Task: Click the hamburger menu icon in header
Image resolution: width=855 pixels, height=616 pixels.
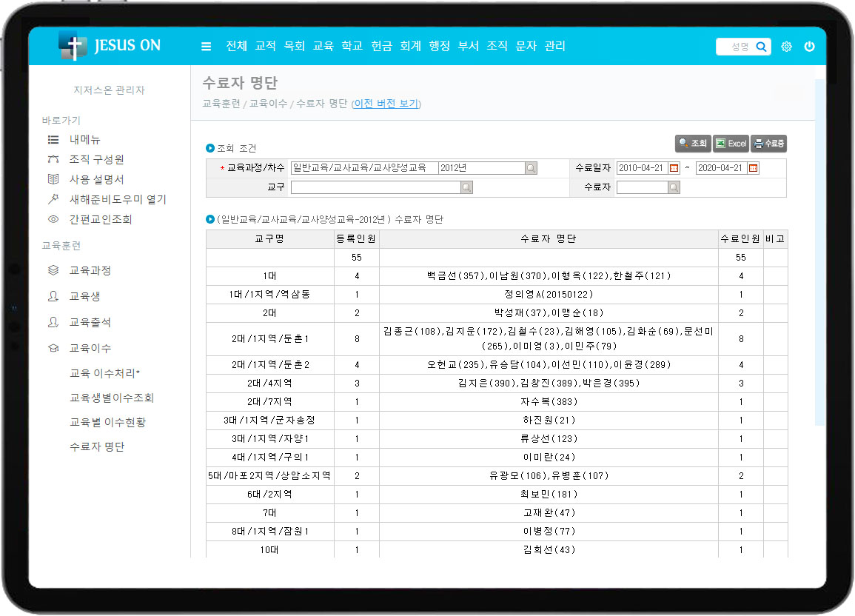Action: tap(207, 47)
